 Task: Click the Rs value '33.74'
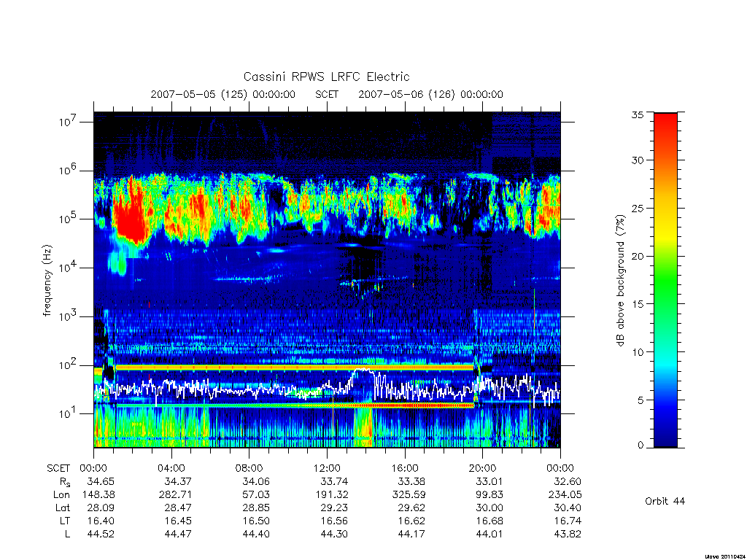[334, 481]
